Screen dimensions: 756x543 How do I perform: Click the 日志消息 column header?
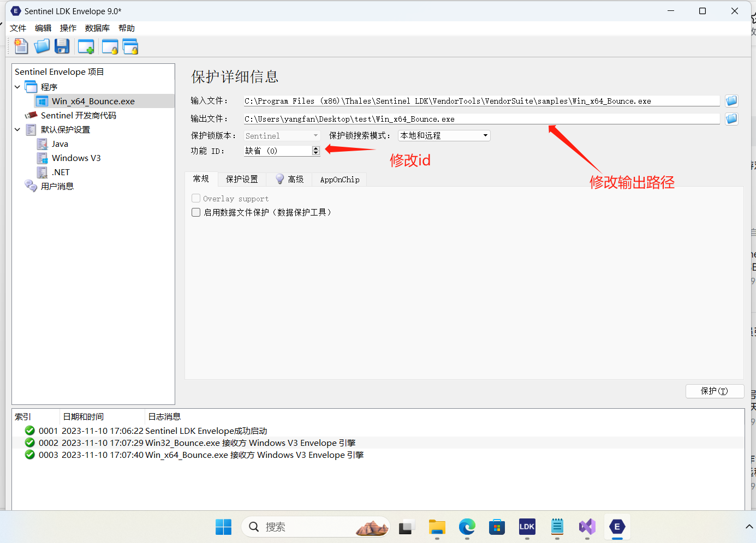point(444,416)
